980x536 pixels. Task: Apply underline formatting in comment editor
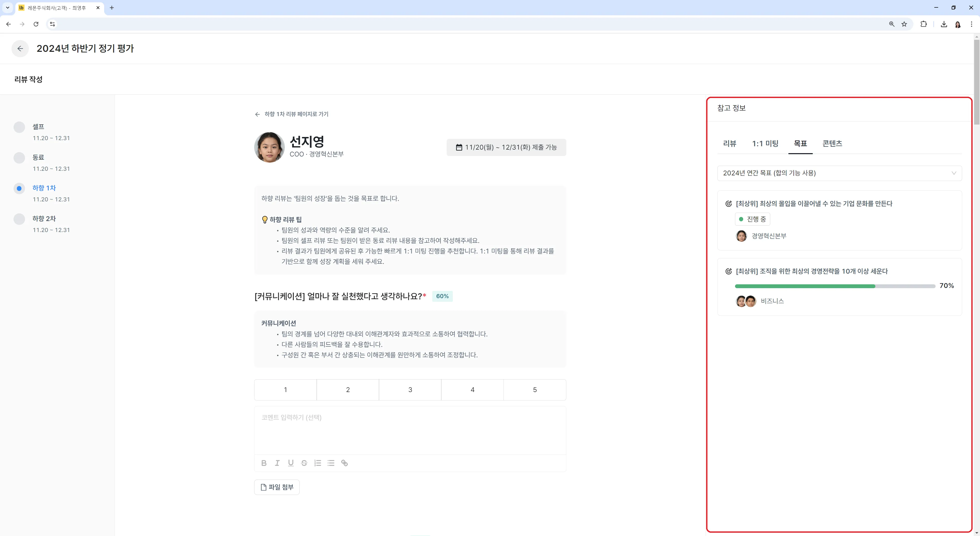pos(291,463)
